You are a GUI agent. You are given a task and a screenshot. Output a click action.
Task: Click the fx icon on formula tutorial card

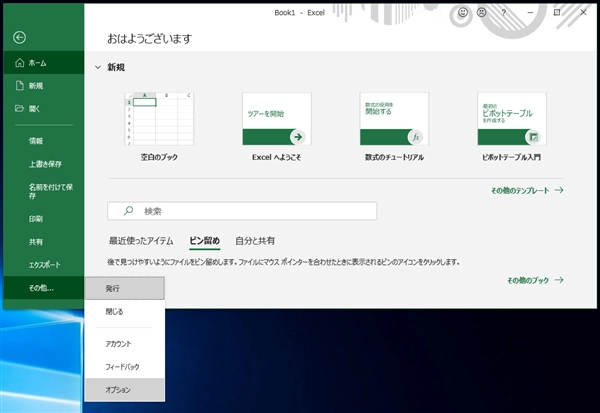coord(416,137)
